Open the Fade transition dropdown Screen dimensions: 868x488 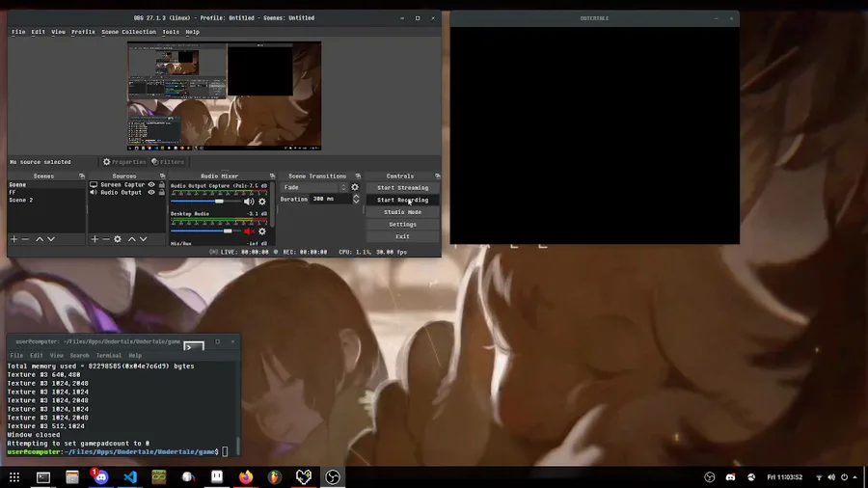point(314,187)
